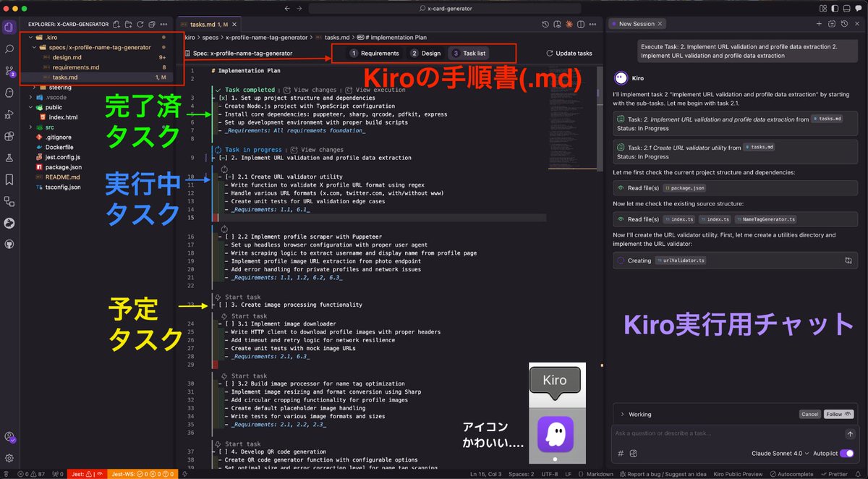Split the editor to the right
The height and width of the screenshot is (479, 868).
coord(581,24)
